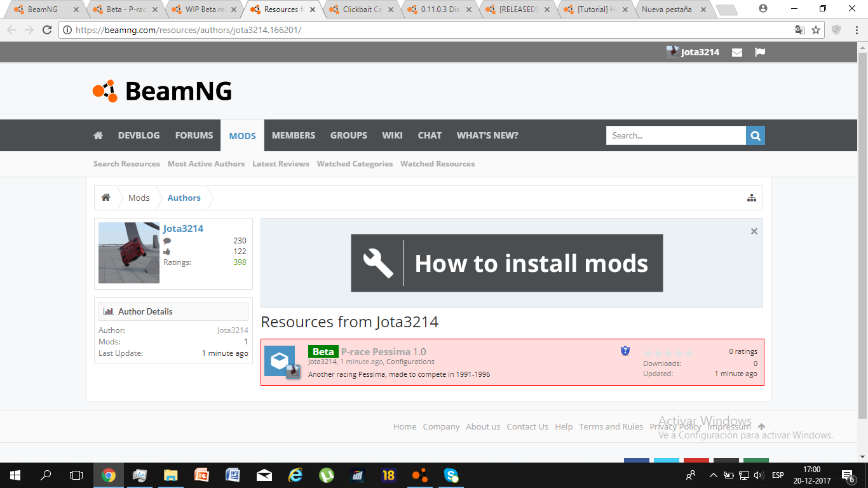Open the sitemap icon at breadcrumb right
The height and width of the screenshot is (488, 868).
(752, 198)
